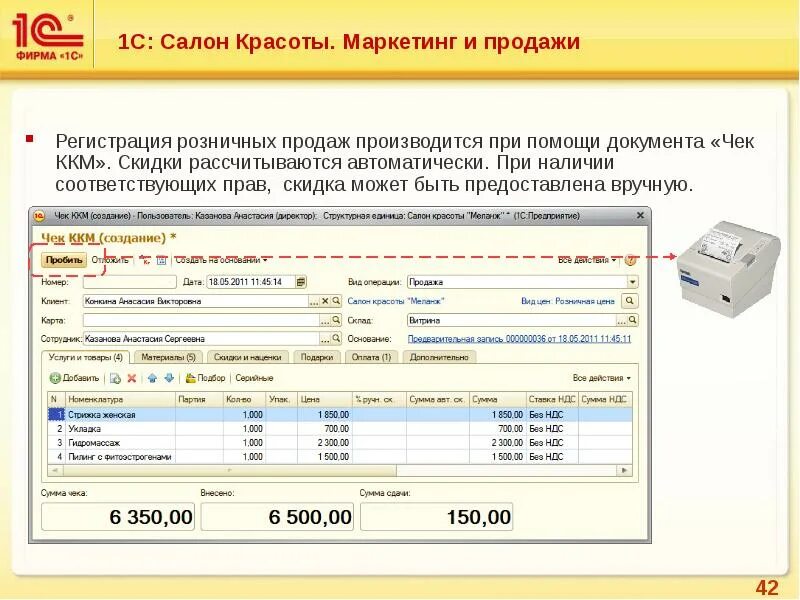The image size is (800, 600).
Task: Select the Стрижка женская row
Action: (x=340, y=415)
